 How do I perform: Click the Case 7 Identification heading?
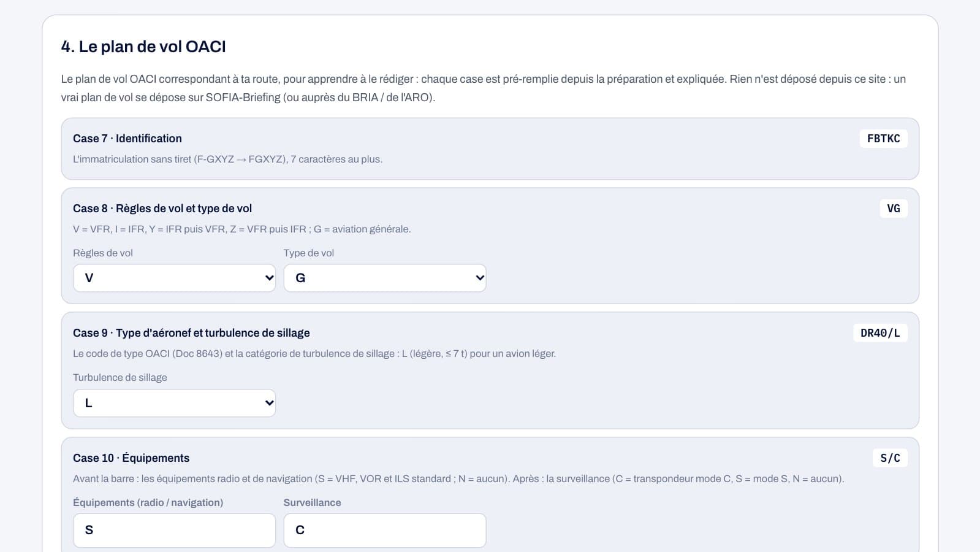[127, 139]
